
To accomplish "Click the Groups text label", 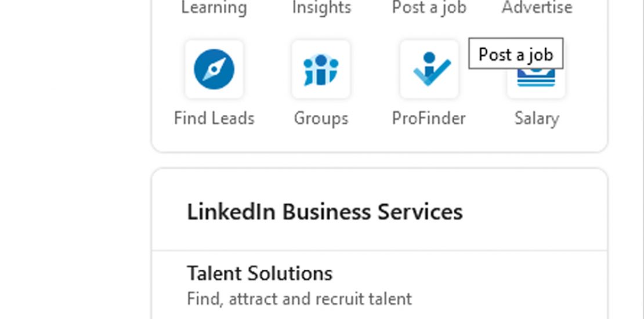I will pyautogui.click(x=321, y=118).
